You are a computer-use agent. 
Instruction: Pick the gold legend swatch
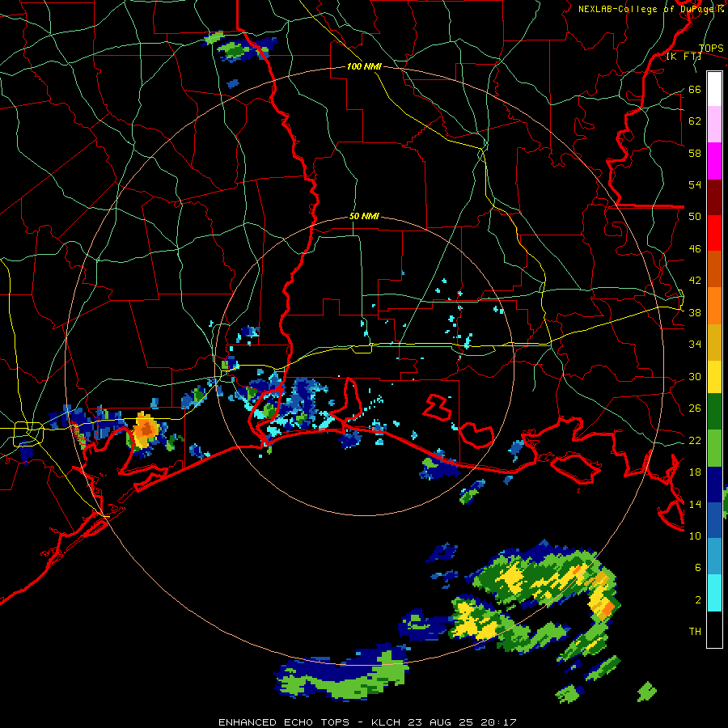point(714,342)
